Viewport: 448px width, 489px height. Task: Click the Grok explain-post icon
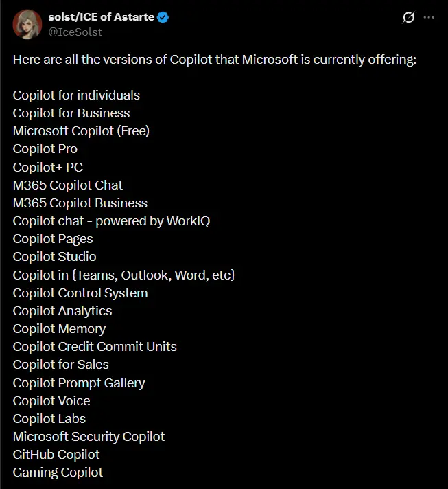pos(408,17)
